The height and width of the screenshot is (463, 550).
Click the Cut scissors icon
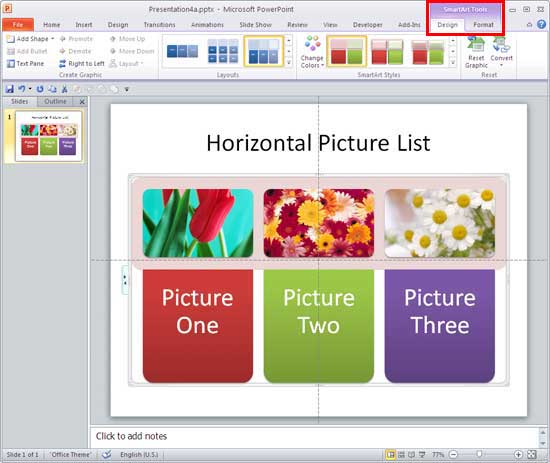64,89
